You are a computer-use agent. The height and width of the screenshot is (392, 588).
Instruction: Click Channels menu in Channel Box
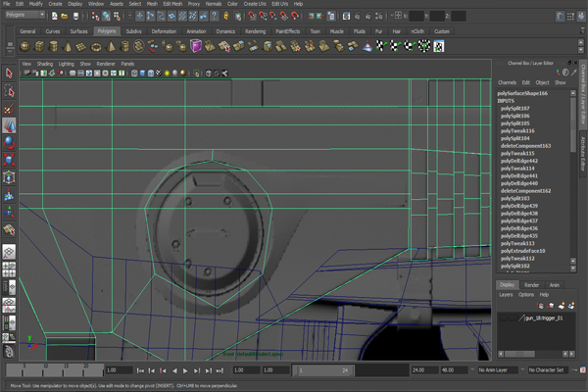(x=507, y=82)
